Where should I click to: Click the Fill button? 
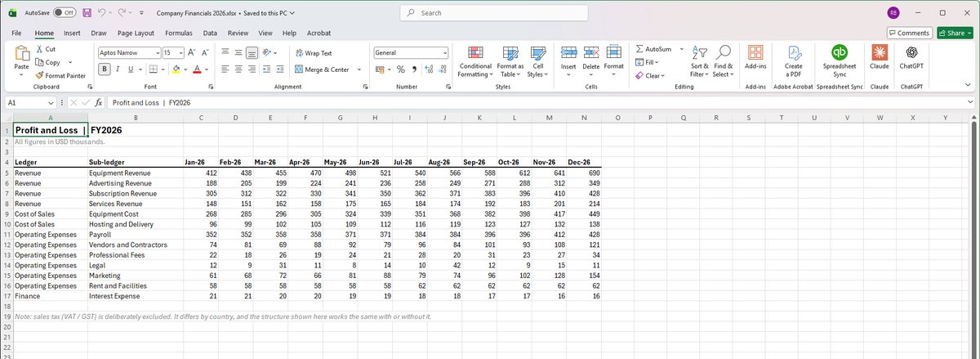point(647,62)
